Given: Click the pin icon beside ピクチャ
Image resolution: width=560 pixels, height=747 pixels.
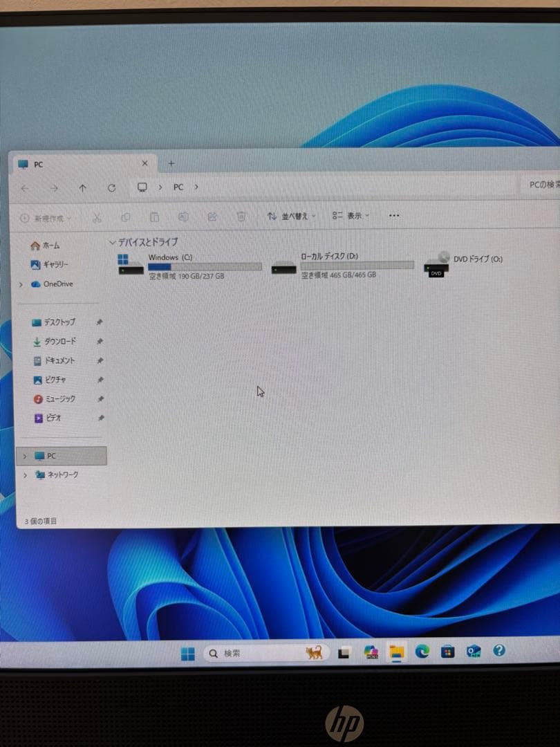Looking at the screenshot, I should 100,380.
